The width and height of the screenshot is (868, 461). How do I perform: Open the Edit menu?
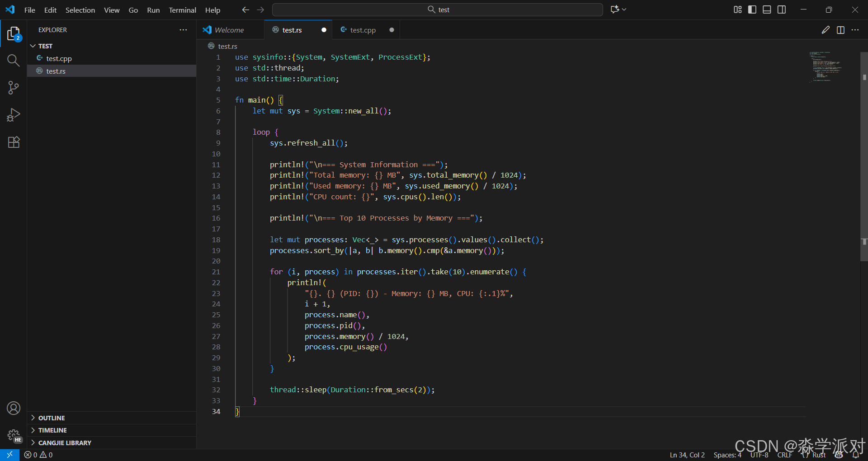tap(50, 10)
